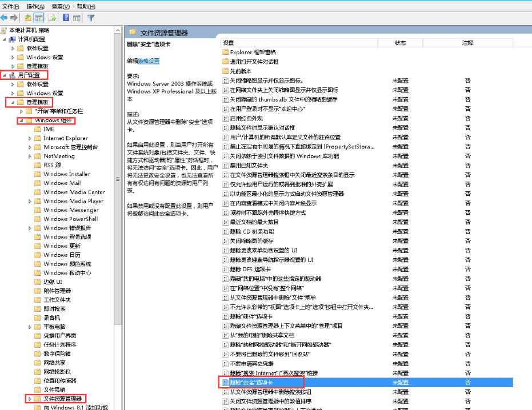
Task: Click the folder icon next to 录音机
Action: click(x=38, y=317)
